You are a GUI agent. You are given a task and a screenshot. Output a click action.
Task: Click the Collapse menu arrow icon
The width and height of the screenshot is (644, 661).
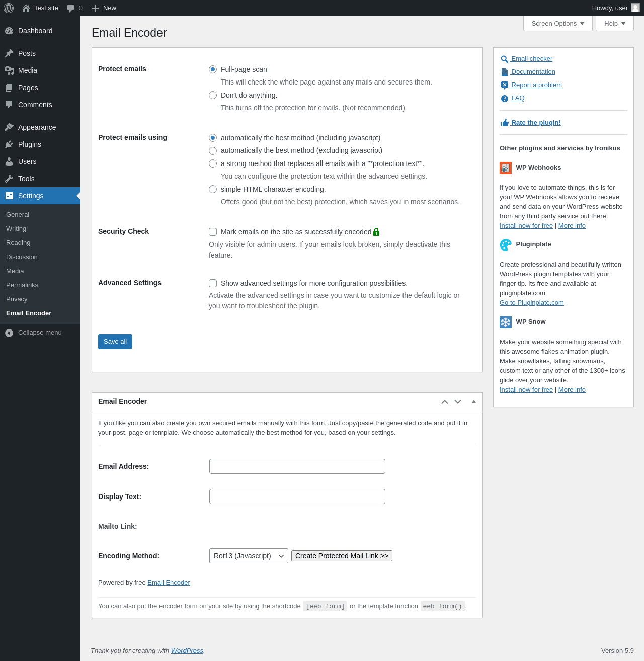click(9, 333)
